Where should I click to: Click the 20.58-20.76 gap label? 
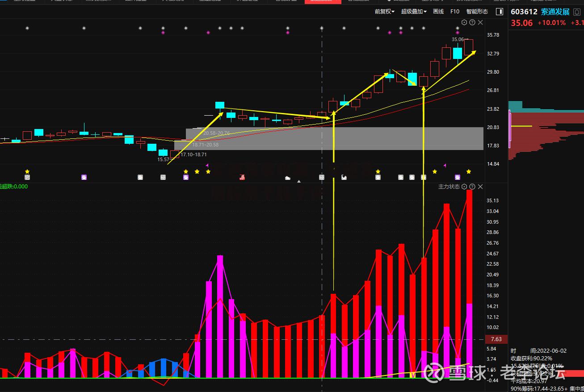coord(217,133)
